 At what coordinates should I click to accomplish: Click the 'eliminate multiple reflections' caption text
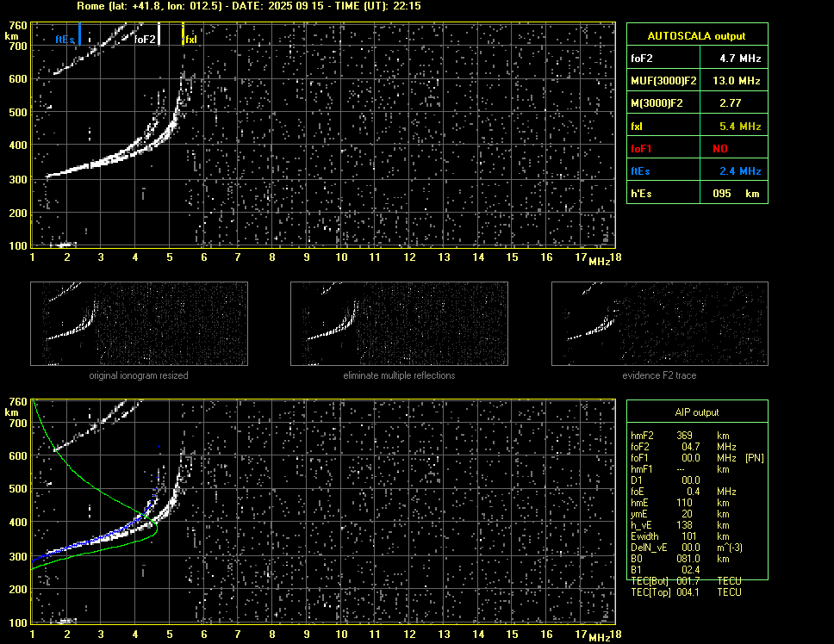click(399, 375)
